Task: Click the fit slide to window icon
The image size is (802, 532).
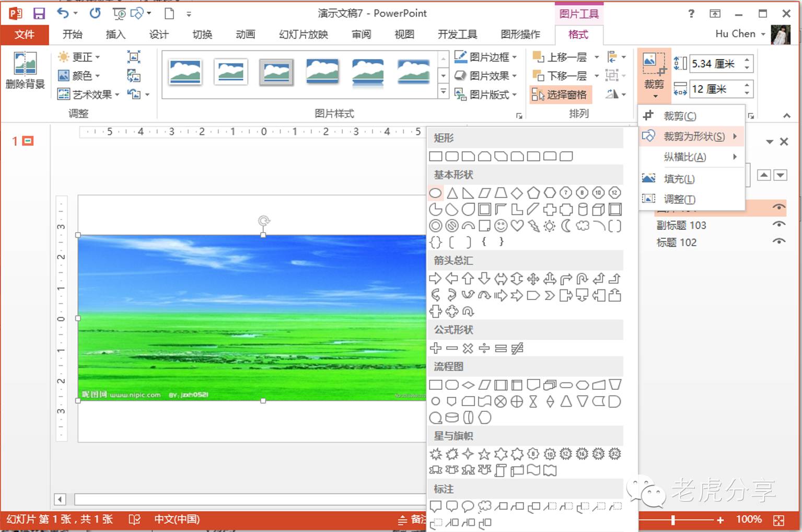Action: coord(778,520)
